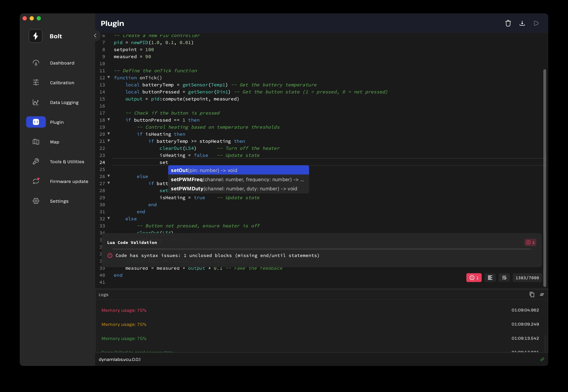
Task: Click the Bolt lightning logo icon
Action: coord(36,36)
